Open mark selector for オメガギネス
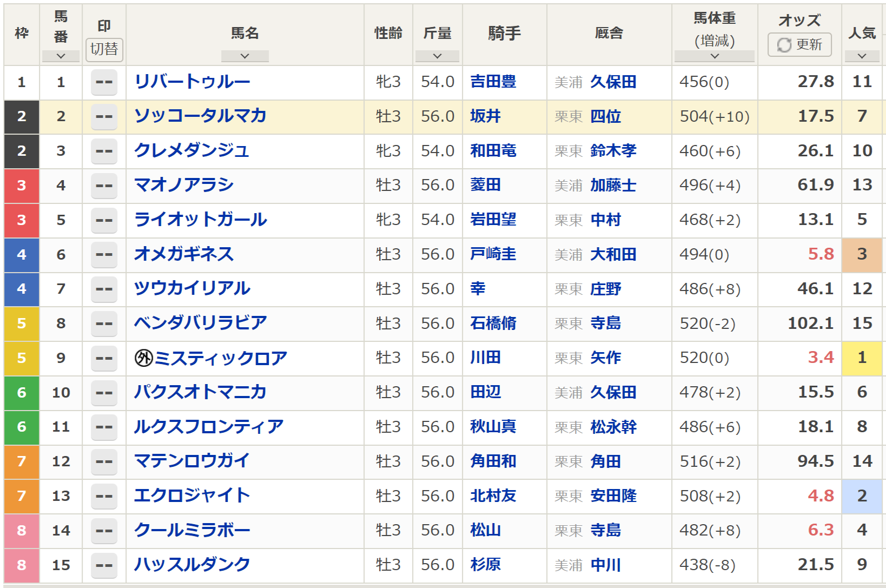The image size is (886, 588). coord(104,255)
